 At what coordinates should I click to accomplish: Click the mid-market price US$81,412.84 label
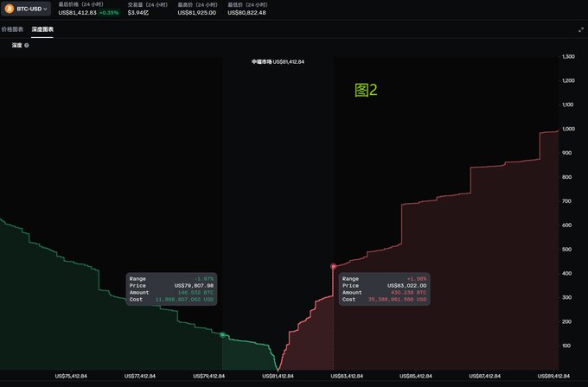(x=278, y=62)
